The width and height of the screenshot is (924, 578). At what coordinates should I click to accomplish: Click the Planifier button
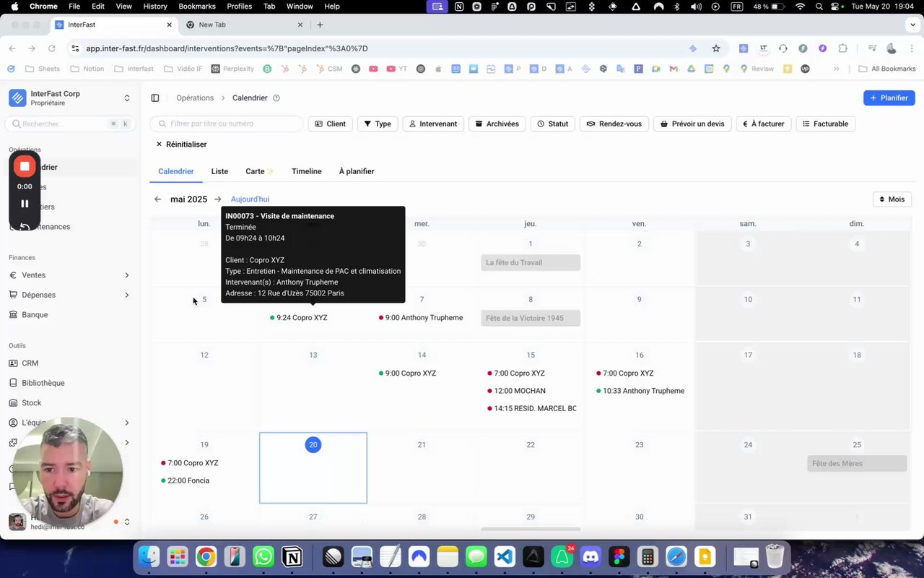[889, 98]
